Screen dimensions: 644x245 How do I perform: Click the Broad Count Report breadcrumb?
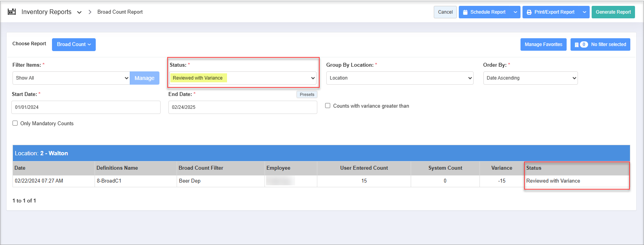[120, 12]
